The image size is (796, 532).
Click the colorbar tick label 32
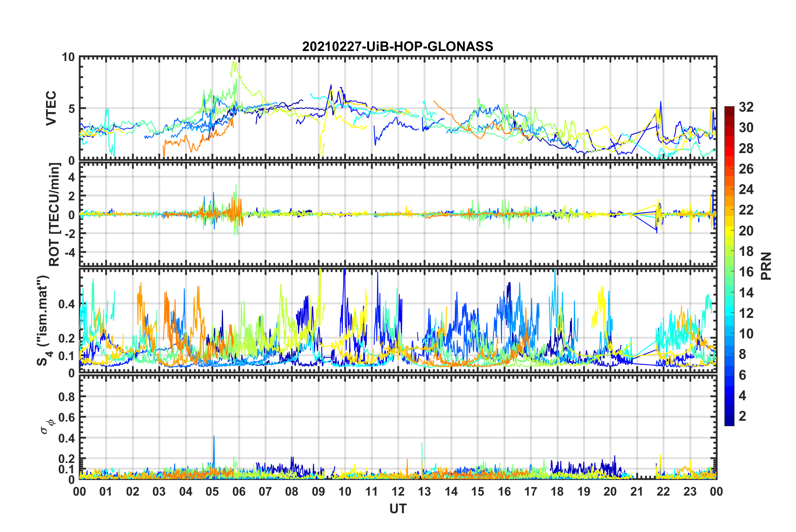pyautogui.click(x=746, y=107)
